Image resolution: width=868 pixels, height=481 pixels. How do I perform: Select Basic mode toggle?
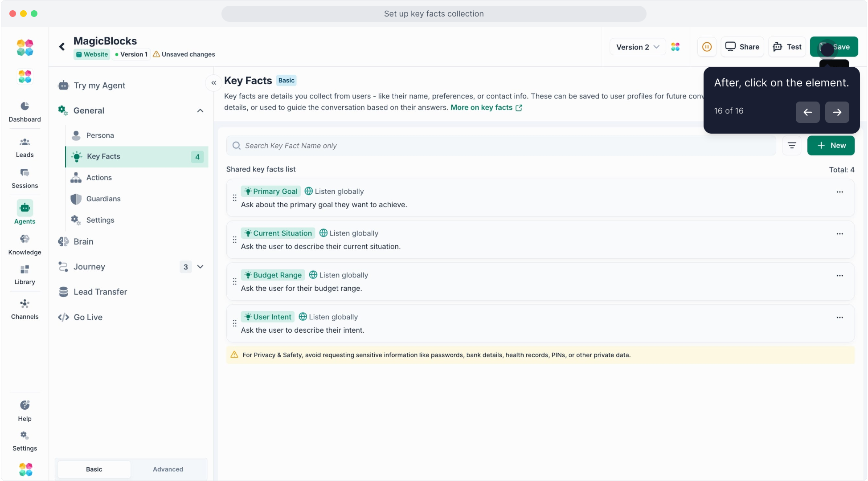click(x=94, y=469)
